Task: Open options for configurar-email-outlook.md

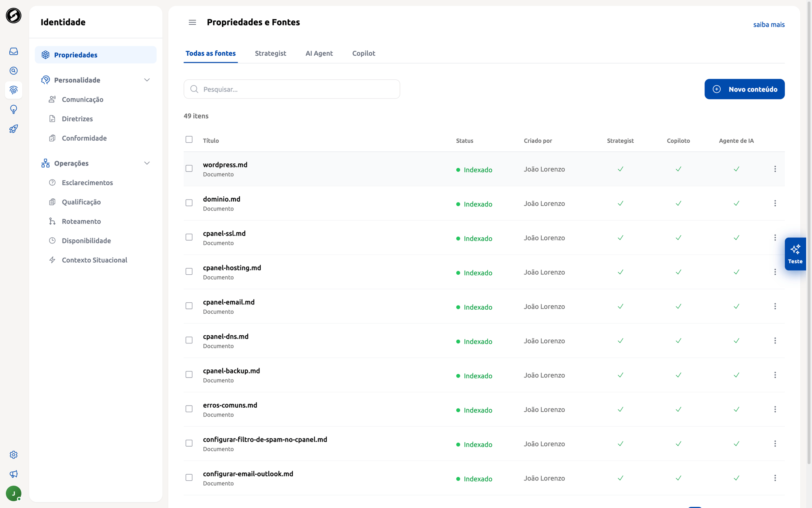Action: click(775, 478)
